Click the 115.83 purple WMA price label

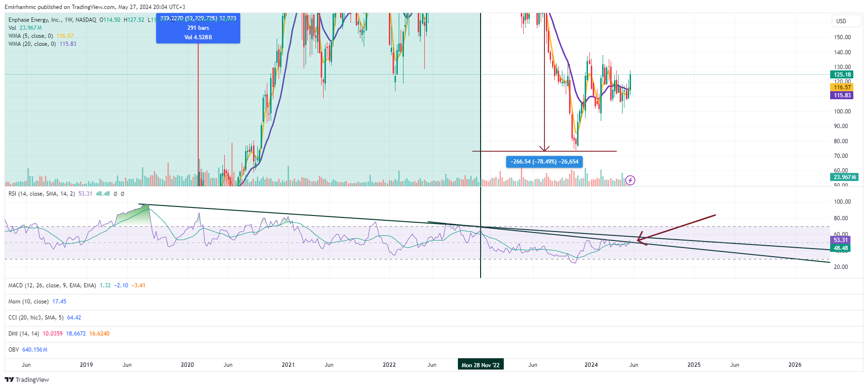pos(842,95)
